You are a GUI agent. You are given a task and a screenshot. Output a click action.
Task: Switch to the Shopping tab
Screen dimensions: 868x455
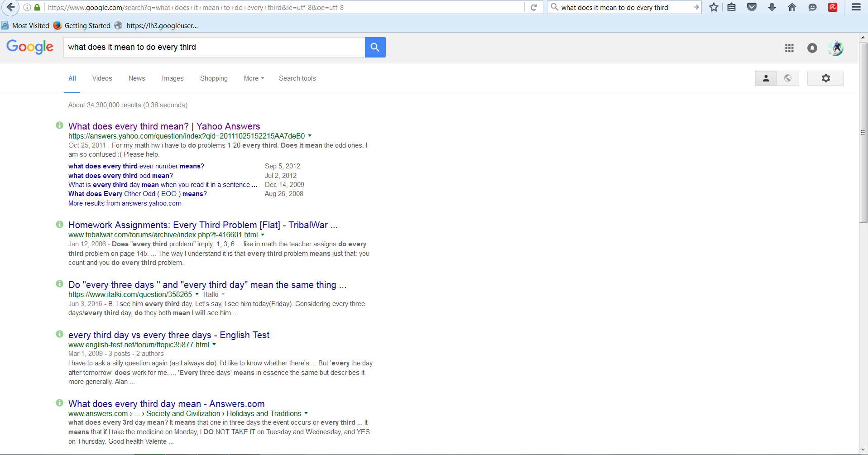214,78
